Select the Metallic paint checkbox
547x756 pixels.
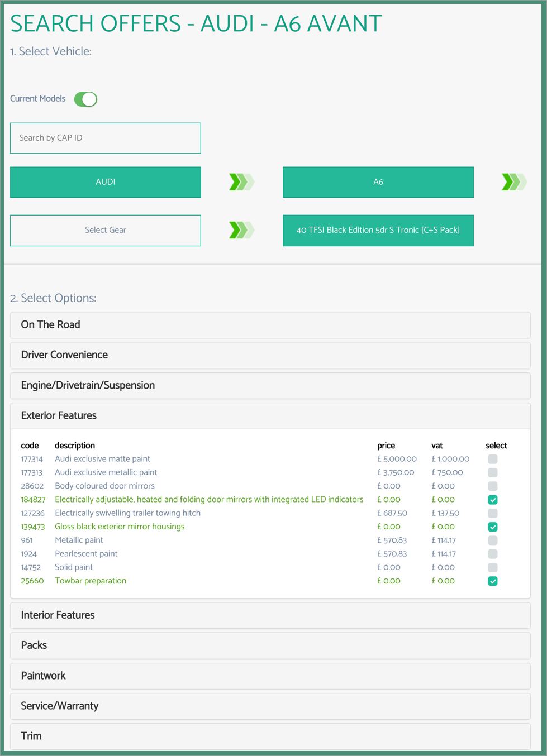492,540
